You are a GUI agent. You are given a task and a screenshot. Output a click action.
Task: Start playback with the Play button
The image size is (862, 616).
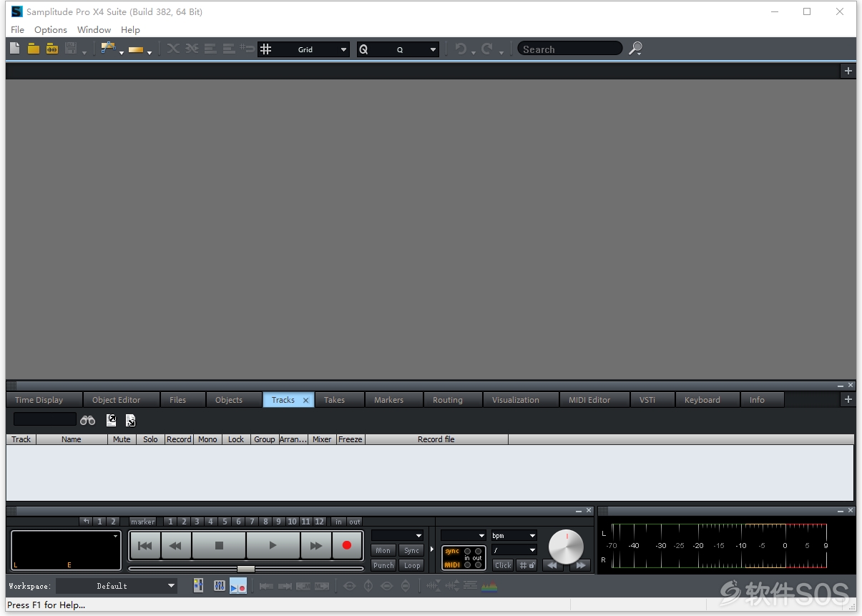point(273,545)
